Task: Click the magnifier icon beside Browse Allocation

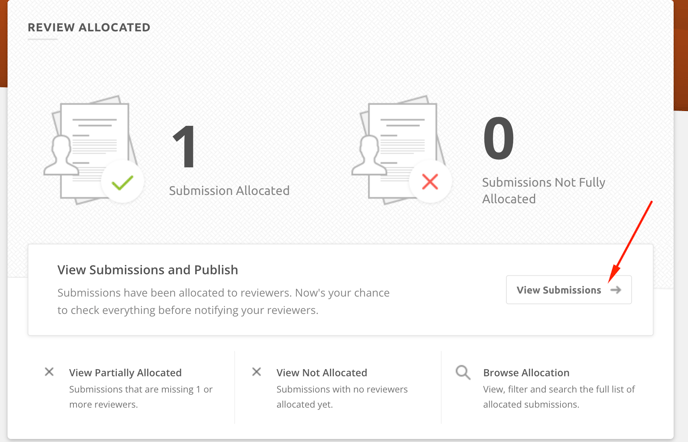Action: pyautogui.click(x=463, y=372)
